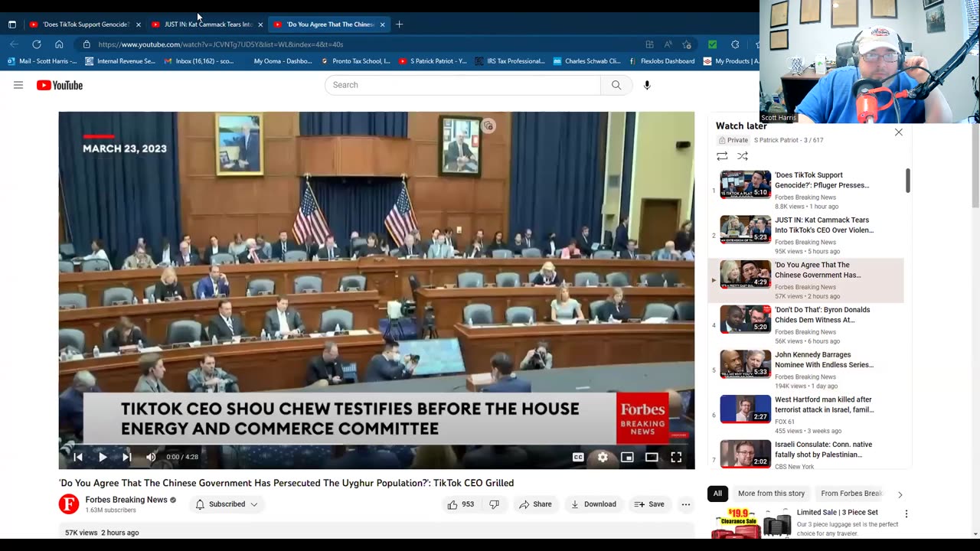Select From Forbes Breaking News chip
980x551 pixels.
[x=852, y=494]
